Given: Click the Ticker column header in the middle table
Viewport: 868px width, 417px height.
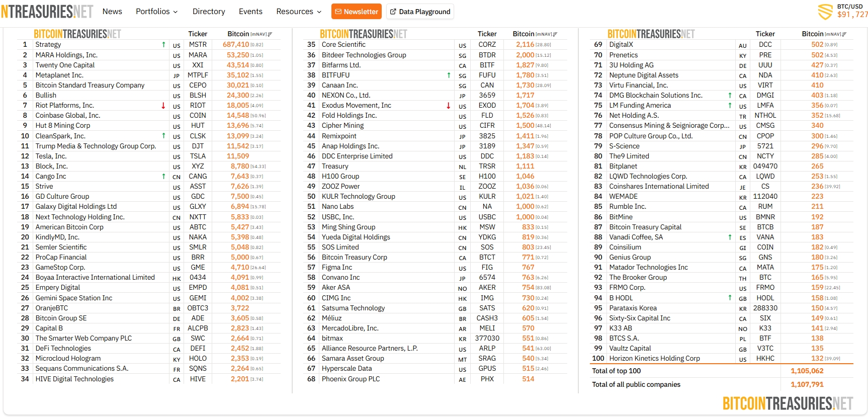Looking at the screenshot, I should click(487, 34).
